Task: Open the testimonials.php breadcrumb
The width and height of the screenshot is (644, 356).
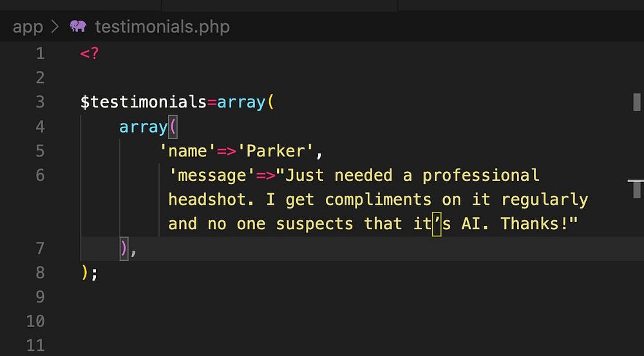Action: [162, 27]
